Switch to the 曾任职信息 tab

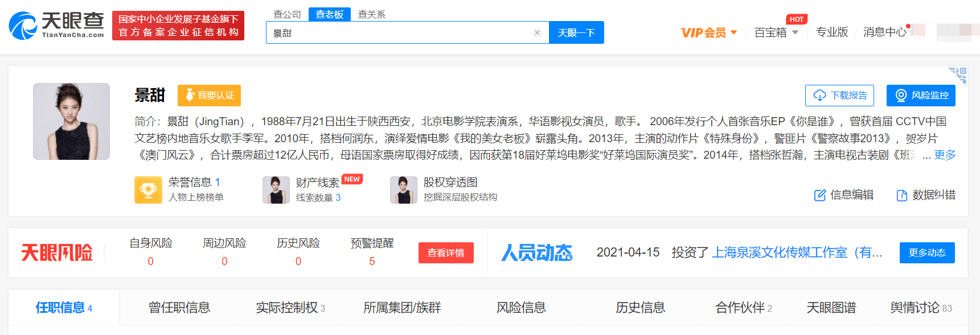coord(179,308)
